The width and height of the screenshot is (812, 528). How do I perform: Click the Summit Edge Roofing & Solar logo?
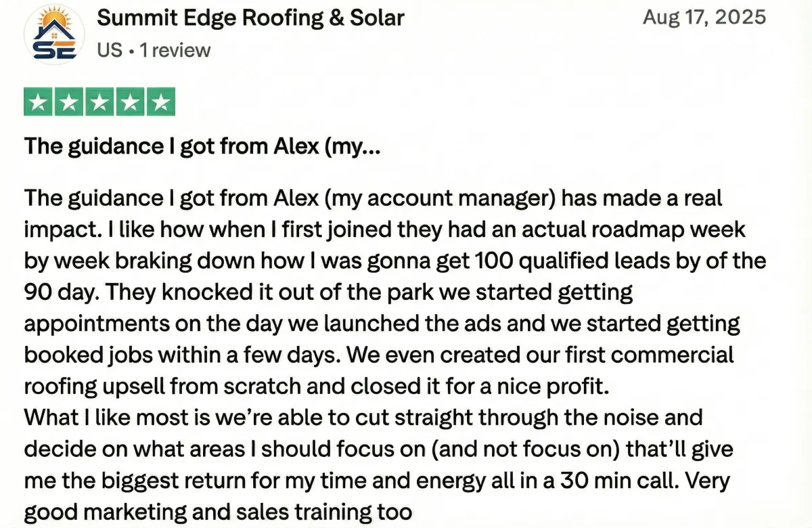pyautogui.click(x=54, y=35)
